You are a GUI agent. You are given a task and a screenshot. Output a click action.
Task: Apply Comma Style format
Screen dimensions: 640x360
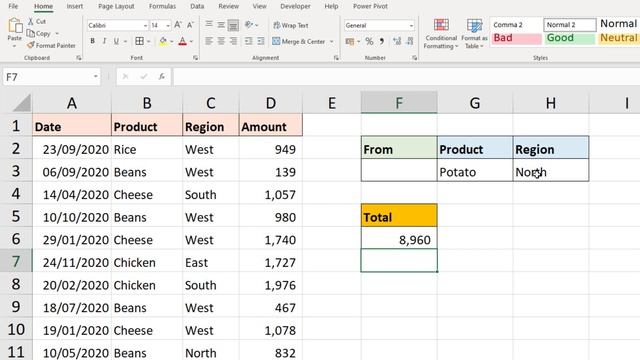[x=382, y=41]
